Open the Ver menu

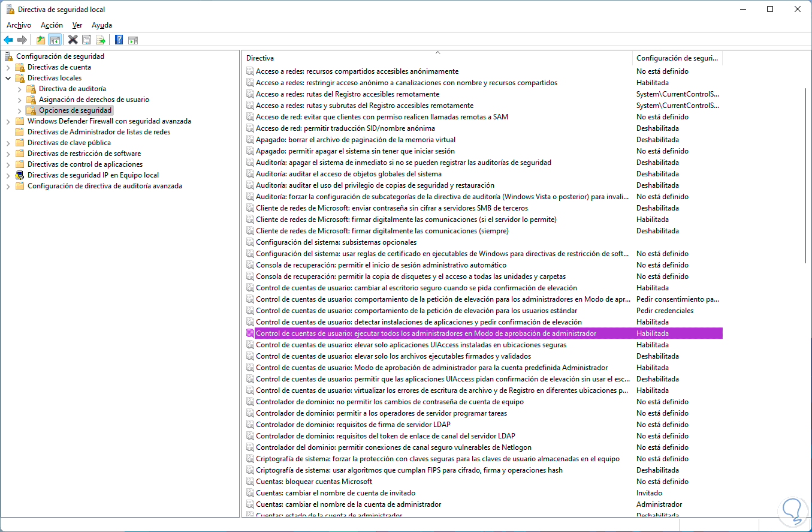click(x=77, y=25)
